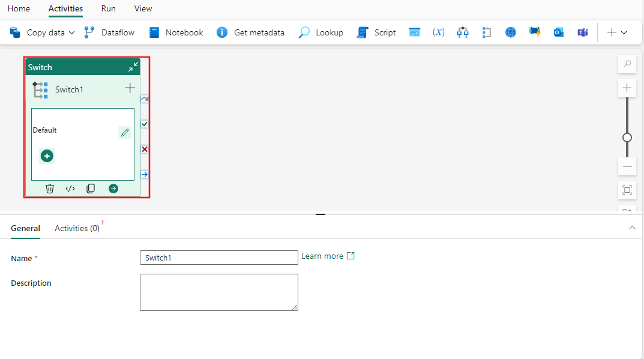Viewport: 644px width, 359px height.
Task: Open the Activities (0) tab
Action: click(77, 228)
